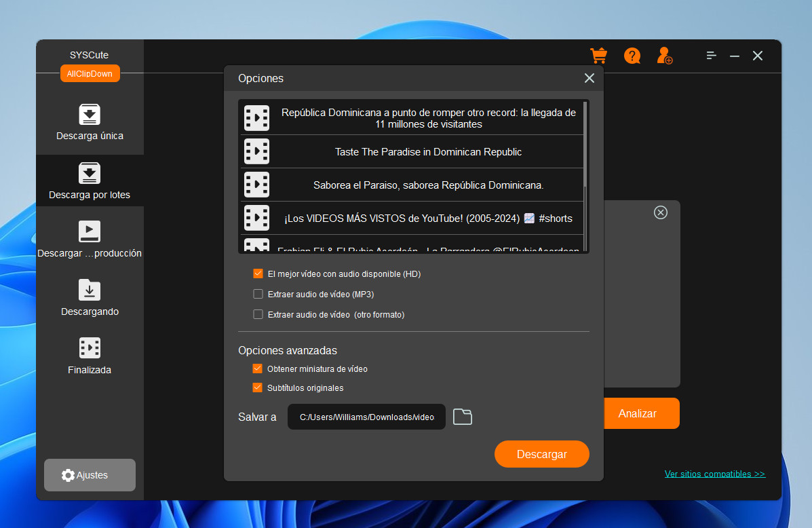The image size is (812, 528).
Task: Uncheck El mejor vídeo con audio disponible (HD)
Action: tap(258, 274)
